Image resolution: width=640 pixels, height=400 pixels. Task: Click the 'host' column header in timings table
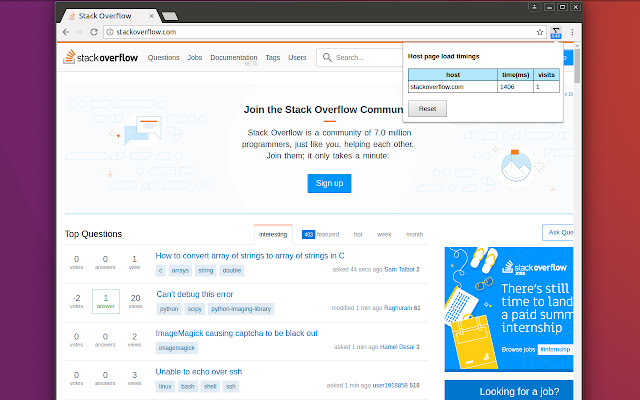click(453, 75)
